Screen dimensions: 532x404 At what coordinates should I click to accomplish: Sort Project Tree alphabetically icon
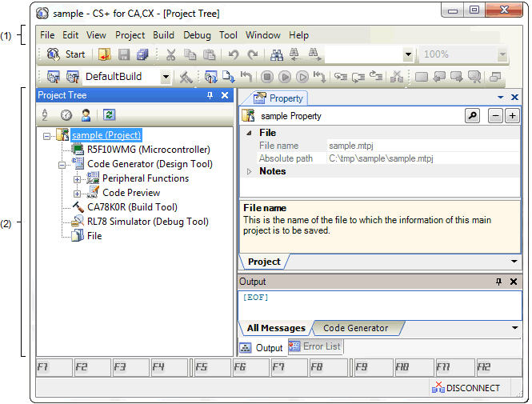click(x=46, y=115)
